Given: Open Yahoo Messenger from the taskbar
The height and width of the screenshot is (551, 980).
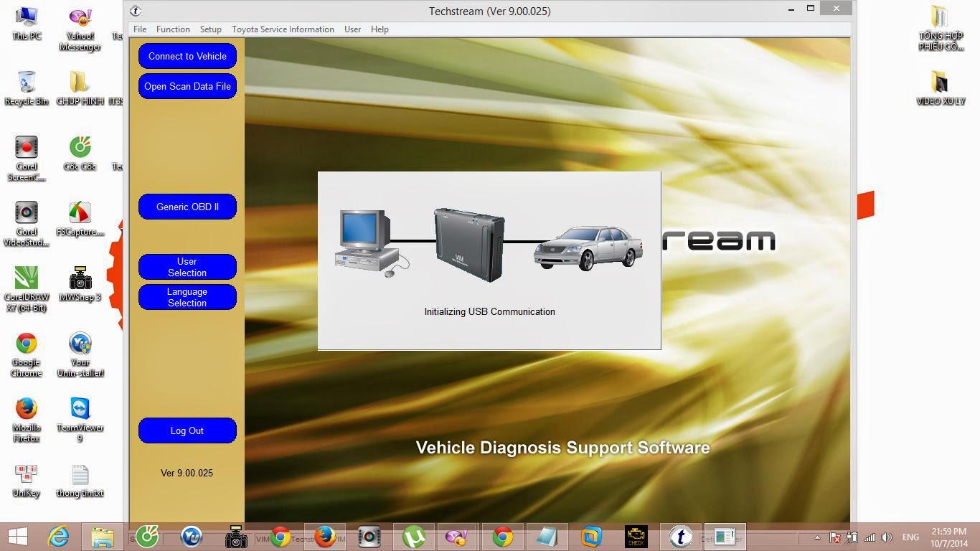Looking at the screenshot, I should coord(458,537).
